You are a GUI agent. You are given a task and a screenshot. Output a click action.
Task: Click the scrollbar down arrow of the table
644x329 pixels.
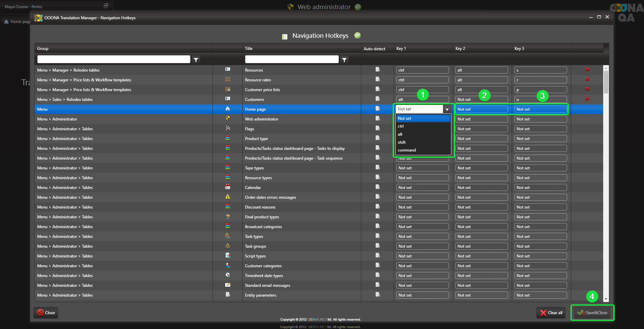click(x=606, y=299)
